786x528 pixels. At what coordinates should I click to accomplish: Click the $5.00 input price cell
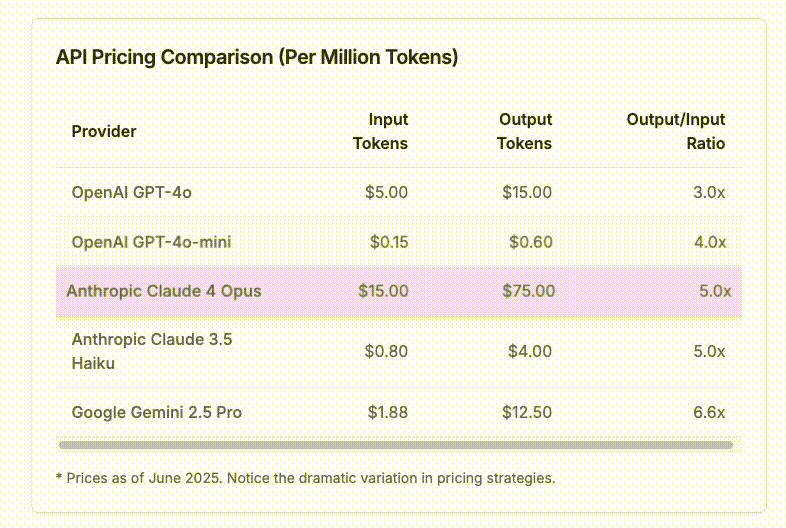[386, 192]
